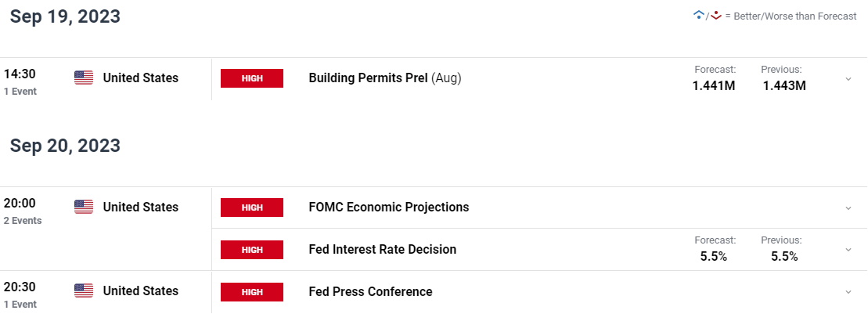868x314 pixels.
Task: Click the US flag in the 20:00 row
Action: [84, 208]
